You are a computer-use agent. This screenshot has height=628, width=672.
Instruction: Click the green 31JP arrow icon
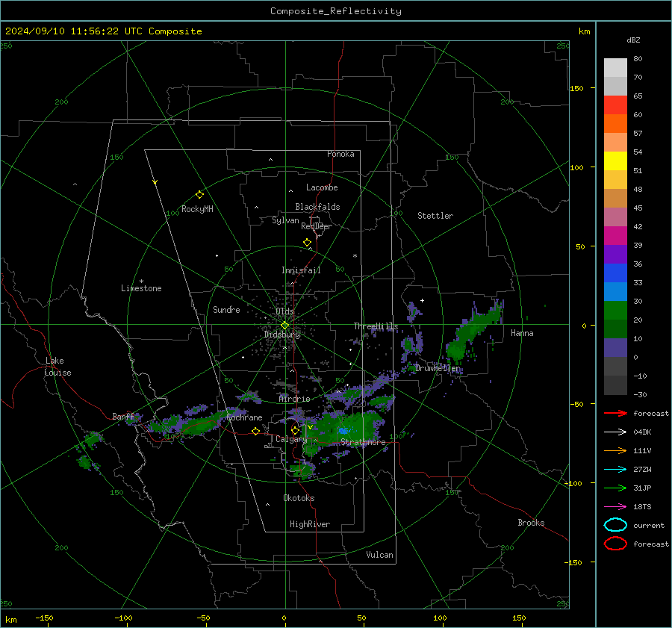615,488
